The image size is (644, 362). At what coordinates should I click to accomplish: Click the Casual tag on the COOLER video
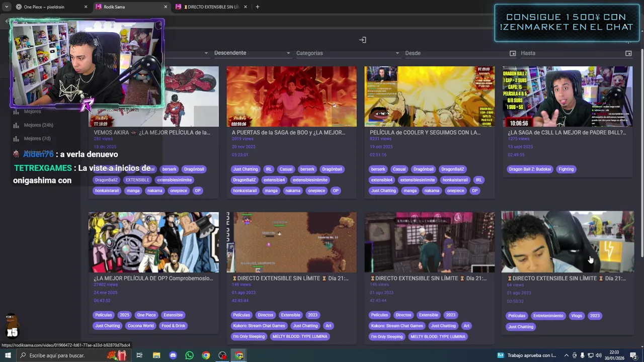click(x=399, y=169)
